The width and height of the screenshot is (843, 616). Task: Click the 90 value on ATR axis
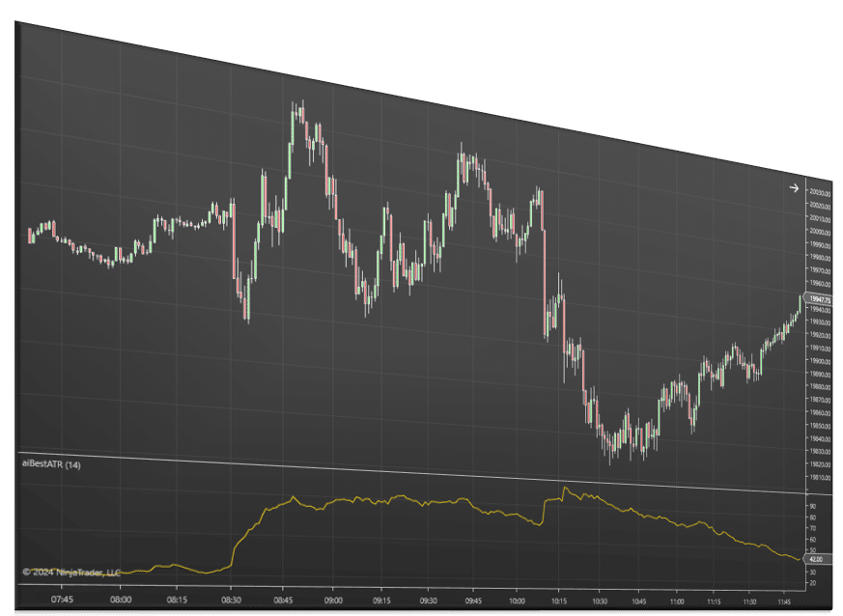click(812, 506)
